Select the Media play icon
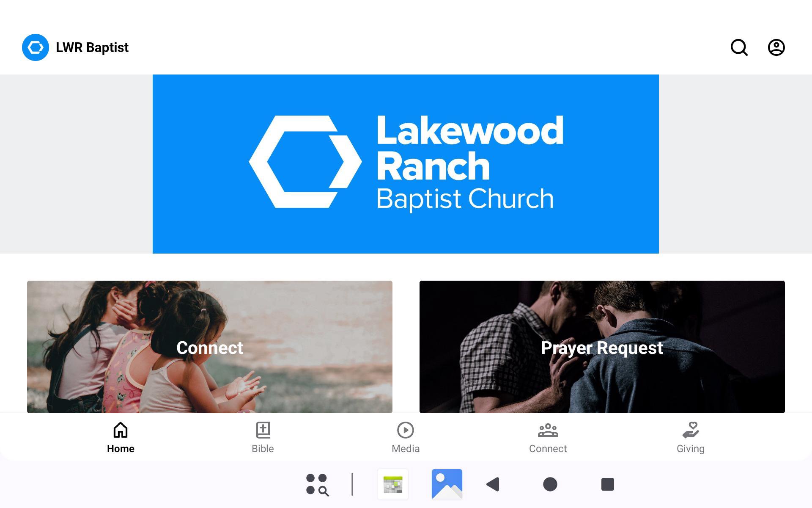The height and width of the screenshot is (508, 812). [406, 430]
